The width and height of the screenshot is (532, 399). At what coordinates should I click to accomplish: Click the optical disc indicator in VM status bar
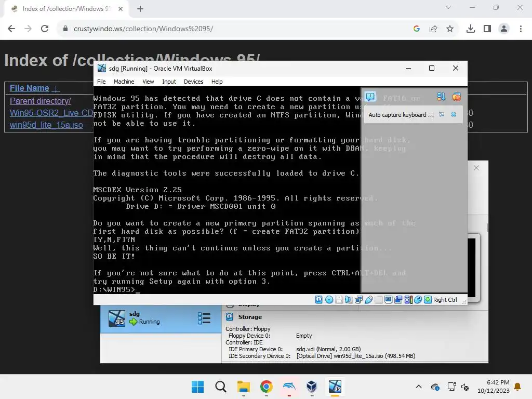329,300
